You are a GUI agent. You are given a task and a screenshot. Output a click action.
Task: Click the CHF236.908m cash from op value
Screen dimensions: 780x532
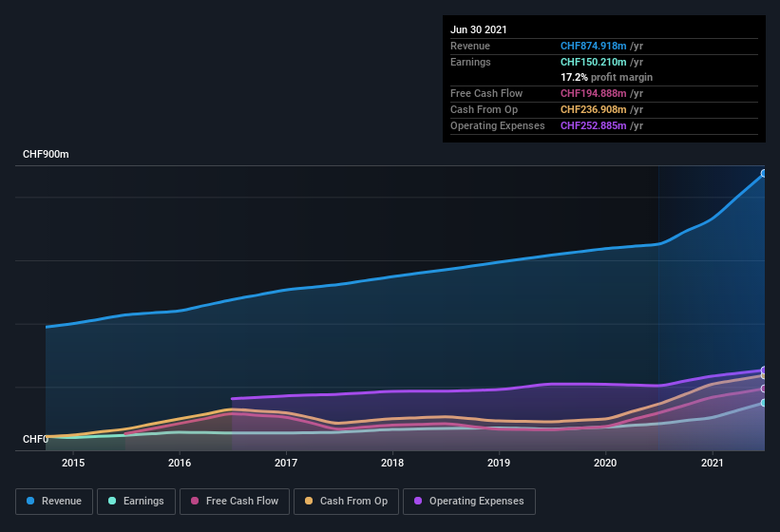[594, 109]
